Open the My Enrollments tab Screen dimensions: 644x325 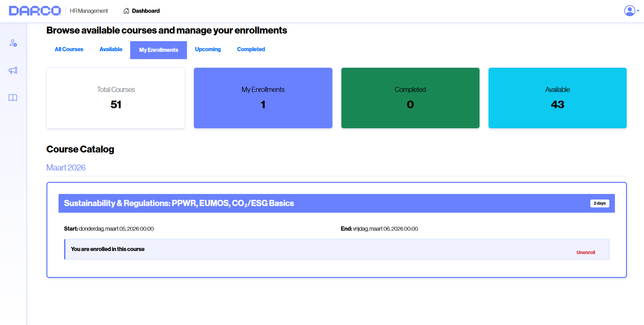pos(158,50)
